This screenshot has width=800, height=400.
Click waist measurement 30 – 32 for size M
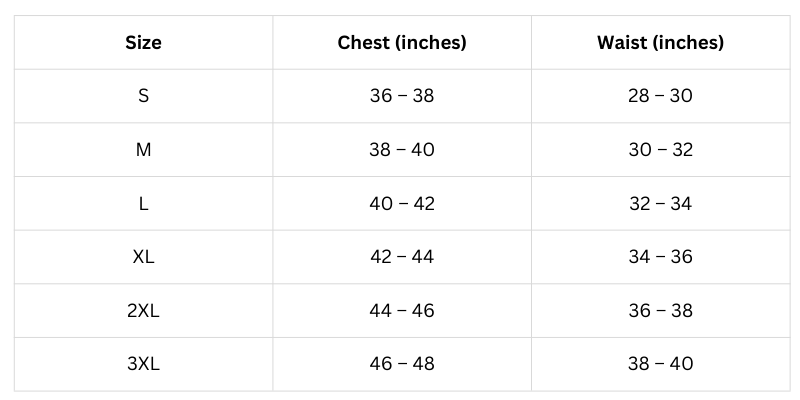point(660,150)
